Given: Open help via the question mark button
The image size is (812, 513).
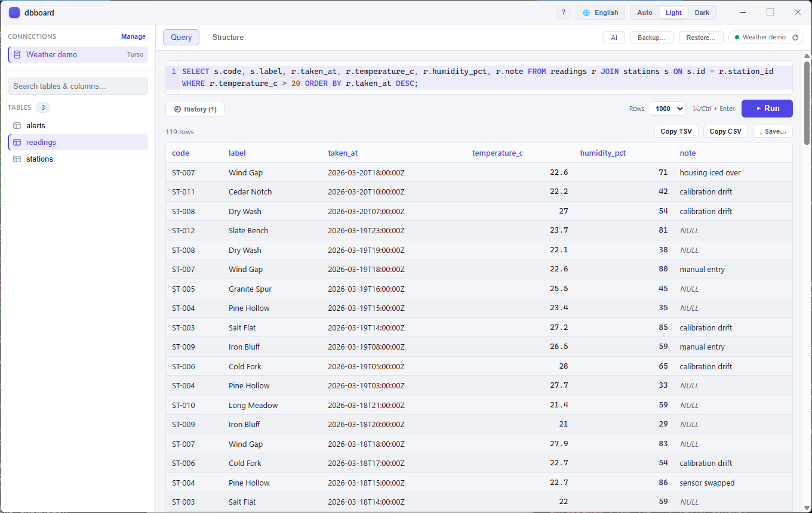Looking at the screenshot, I should (x=563, y=13).
